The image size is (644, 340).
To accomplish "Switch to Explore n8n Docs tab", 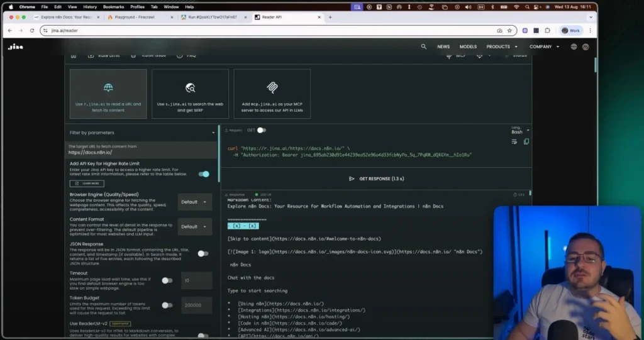I will point(67,17).
